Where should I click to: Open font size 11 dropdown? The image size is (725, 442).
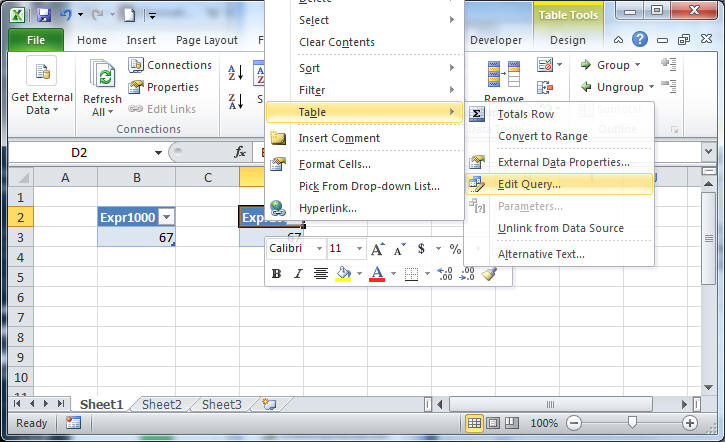point(359,249)
